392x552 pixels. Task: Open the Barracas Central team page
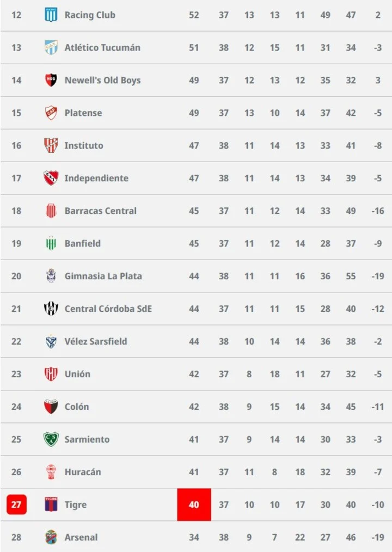tap(100, 211)
